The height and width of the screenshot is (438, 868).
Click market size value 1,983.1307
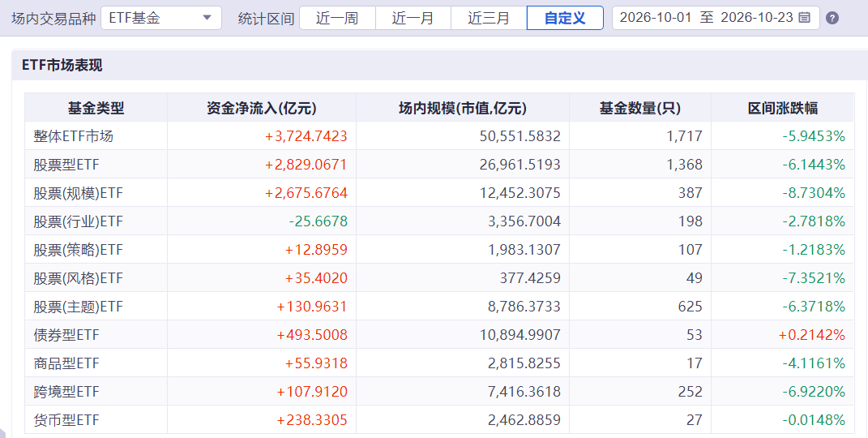524,250
